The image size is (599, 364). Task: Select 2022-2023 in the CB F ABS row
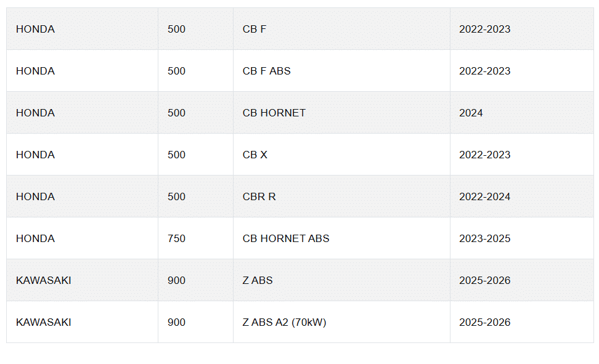[484, 71]
